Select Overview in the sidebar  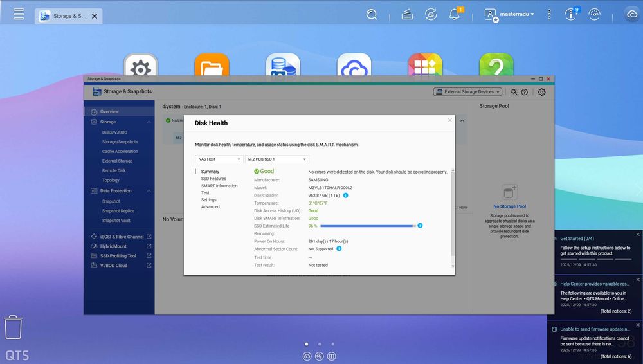[x=119, y=111]
